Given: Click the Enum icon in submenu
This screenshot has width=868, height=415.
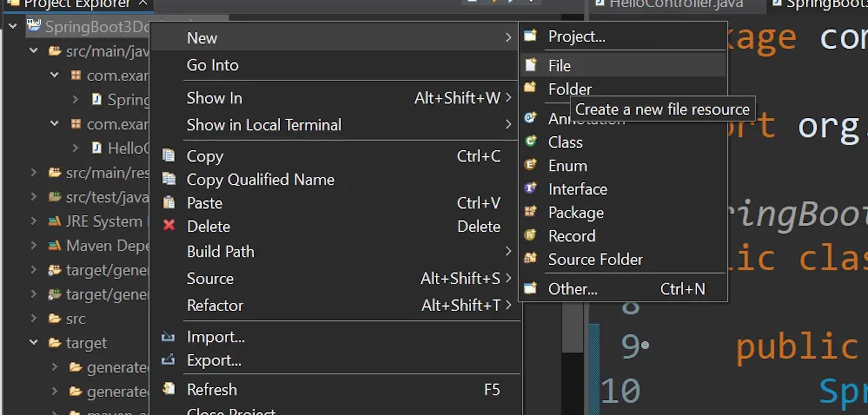Looking at the screenshot, I should tap(531, 165).
